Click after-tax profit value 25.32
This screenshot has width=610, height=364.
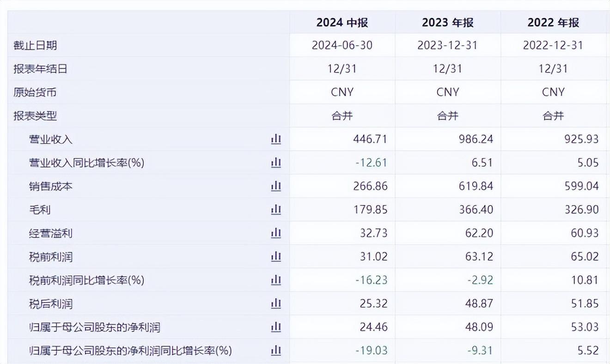point(374,304)
